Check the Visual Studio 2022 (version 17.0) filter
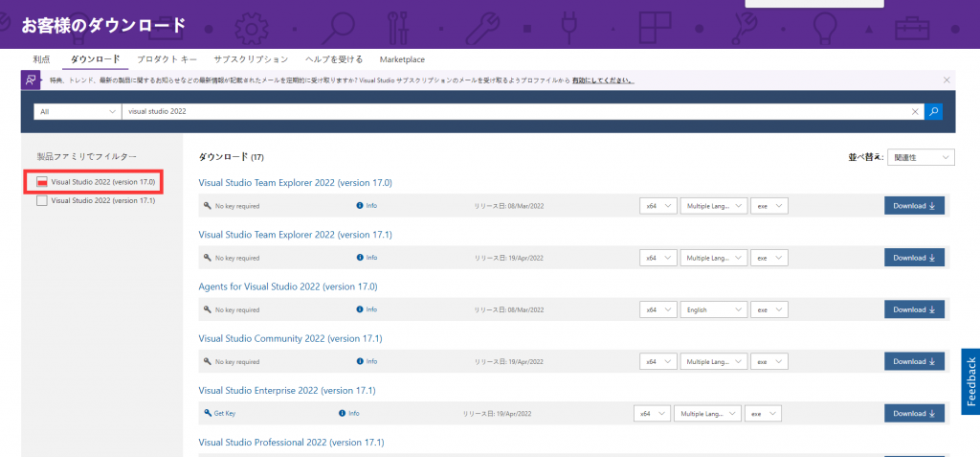 tap(42, 182)
